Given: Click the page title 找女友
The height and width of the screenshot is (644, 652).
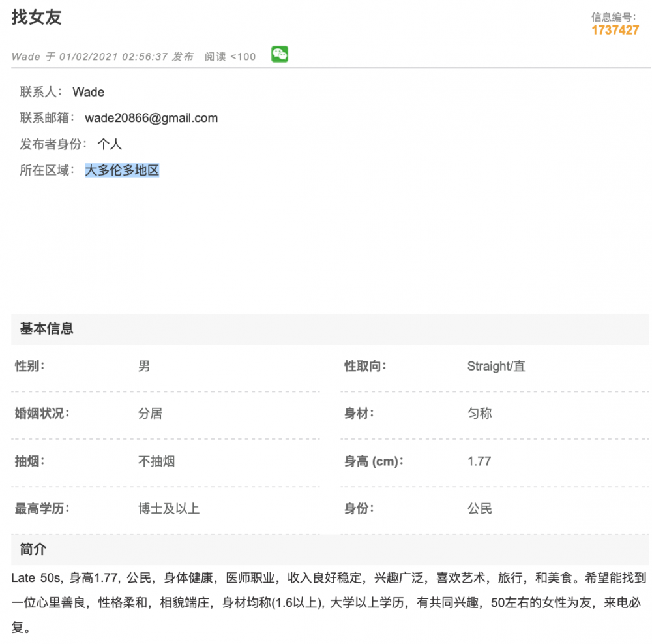Looking at the screenshot, I should coord(37,18).
